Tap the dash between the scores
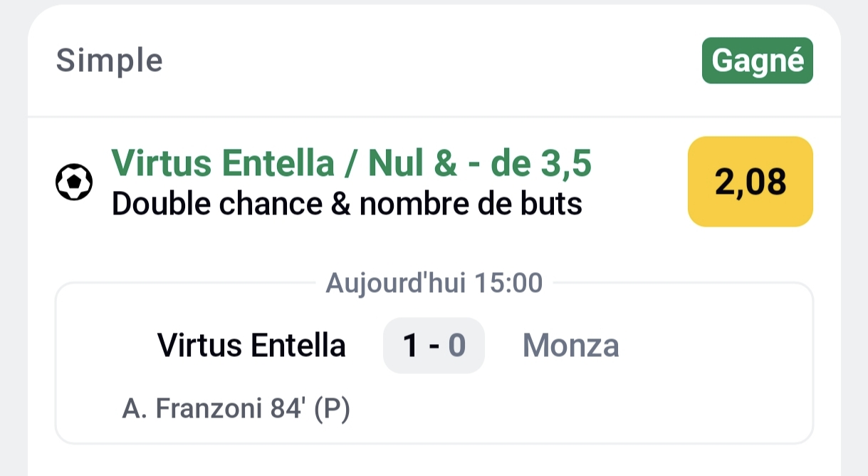Image resolution: width=868 pixels, height=476 pixels. [433, 346]
